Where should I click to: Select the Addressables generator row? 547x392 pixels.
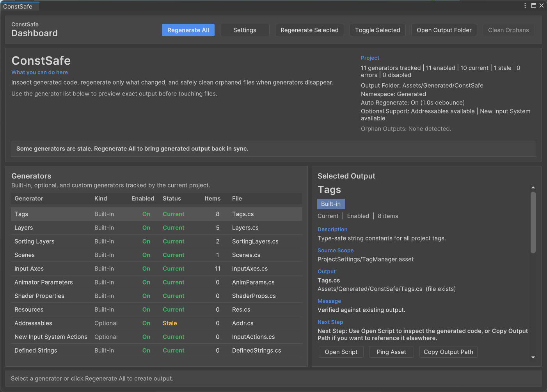click(156, 323)
